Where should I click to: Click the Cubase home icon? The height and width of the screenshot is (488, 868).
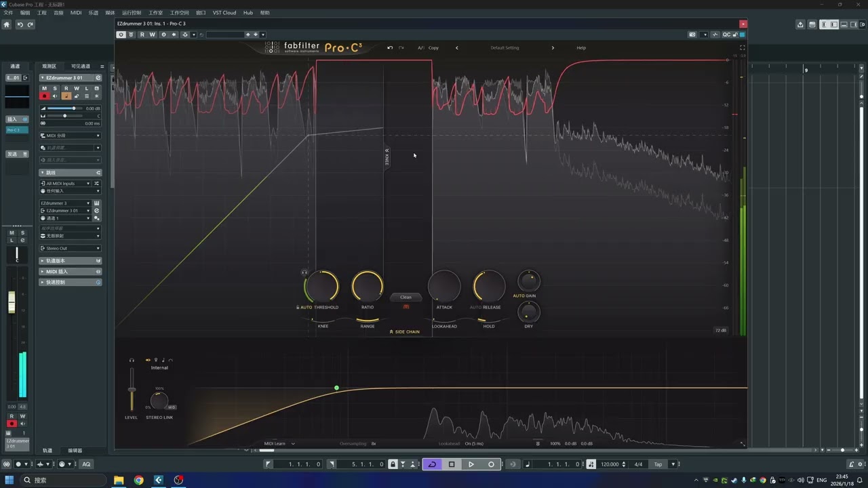tap(7, 24)
